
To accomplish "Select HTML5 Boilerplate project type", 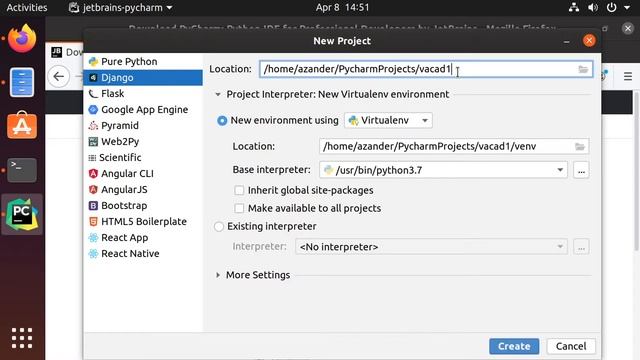I will (142, 222).
